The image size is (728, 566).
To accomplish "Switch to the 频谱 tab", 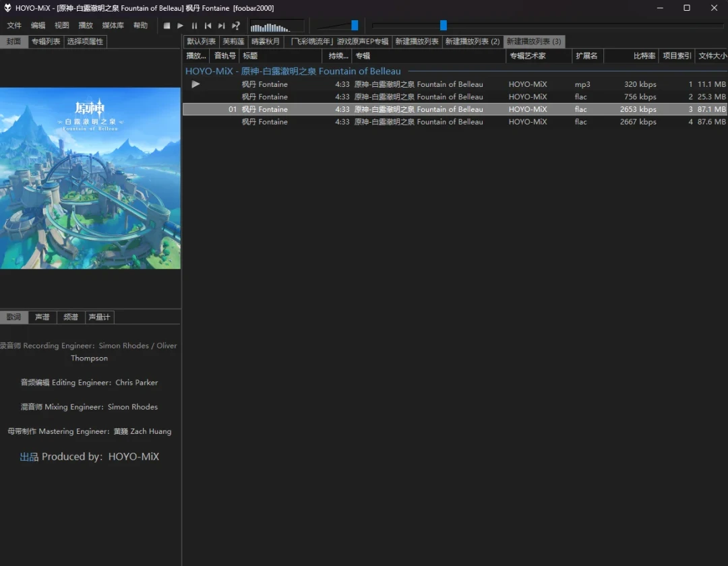I will 71,317.
